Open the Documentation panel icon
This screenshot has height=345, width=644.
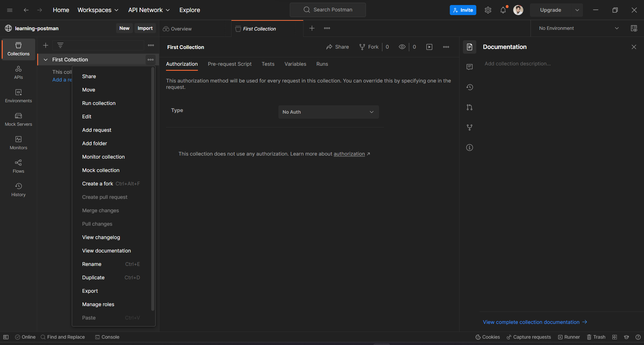(x=470, y=47)
